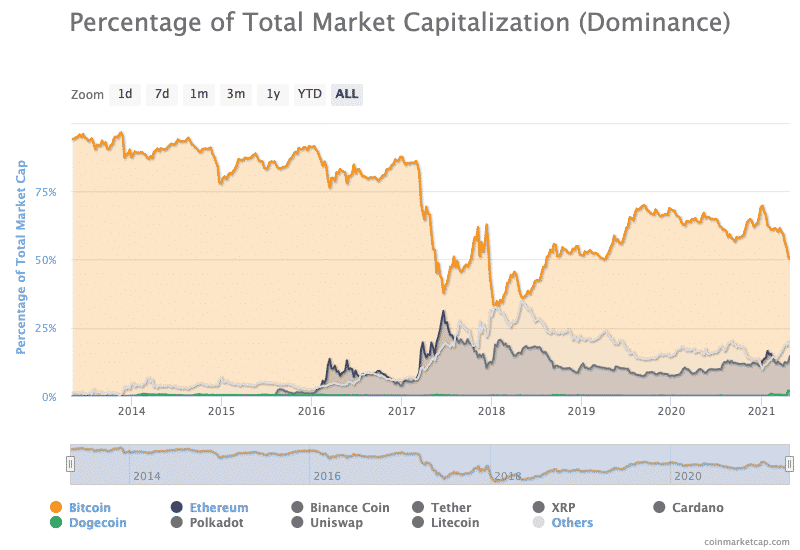Switch zoom to 3m
This screenshot has width=800, height=550.
pyautogui.click(x=236, y=94)
